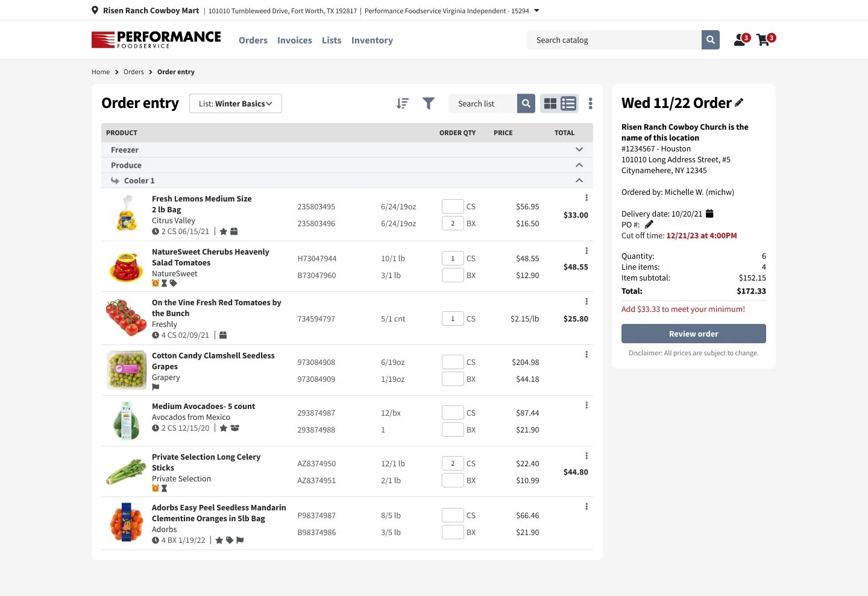The height and width of the screenshot is (596, 868).
Task: Open the location selector dropdown arrow
Action: point(537,10)
